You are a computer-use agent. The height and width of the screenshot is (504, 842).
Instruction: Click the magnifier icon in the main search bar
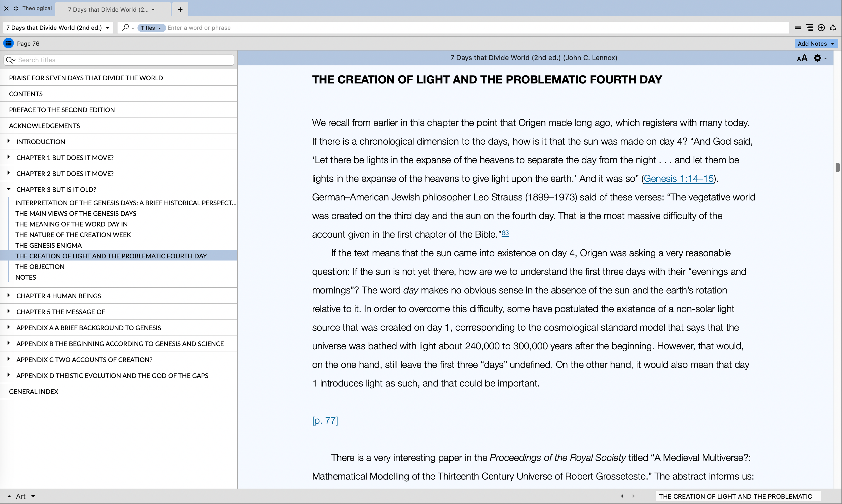(126, 27)
